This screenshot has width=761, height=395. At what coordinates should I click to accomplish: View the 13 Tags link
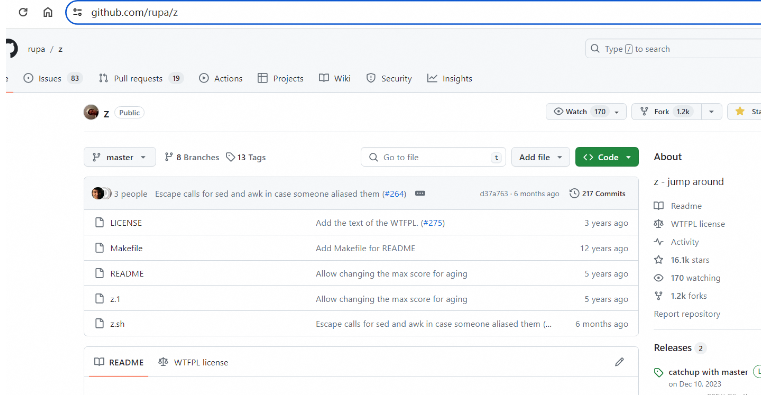[246, 157]
